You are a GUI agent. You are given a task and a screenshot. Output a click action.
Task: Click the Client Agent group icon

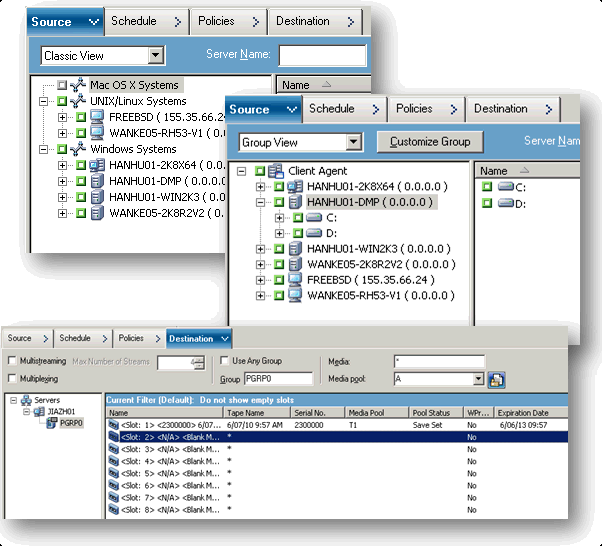coord(276,171)
